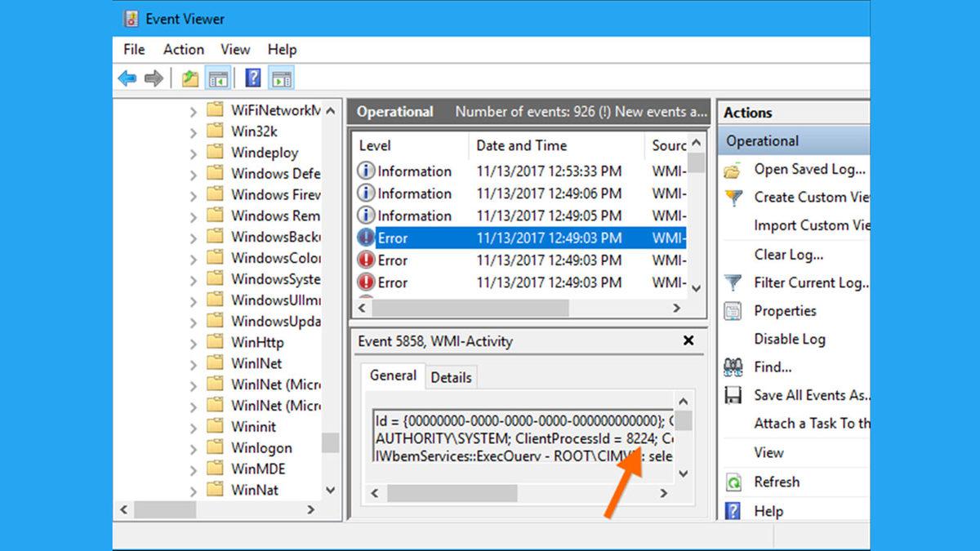This screenshot has width=980, height=551.
Task: Click the Filter Current Log icon
Action: coord(733,282)
